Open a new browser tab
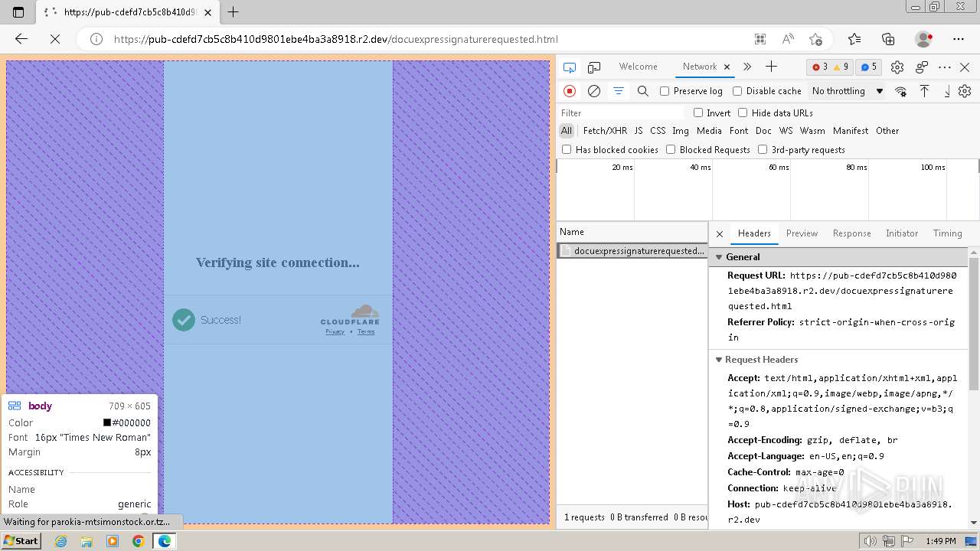Screen dimensions: 980x551 pos(234,11)
